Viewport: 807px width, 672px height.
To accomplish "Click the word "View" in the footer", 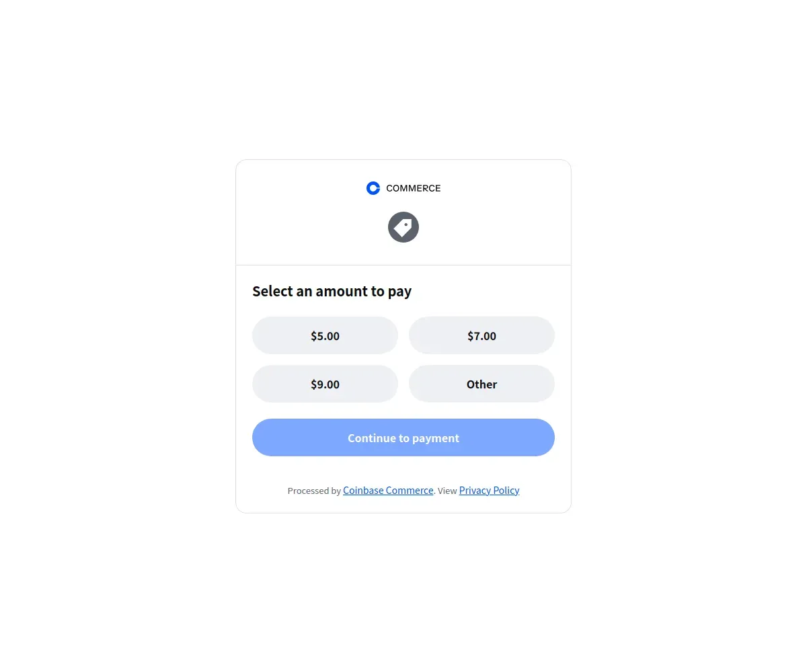I will click(x=447, y=491).
